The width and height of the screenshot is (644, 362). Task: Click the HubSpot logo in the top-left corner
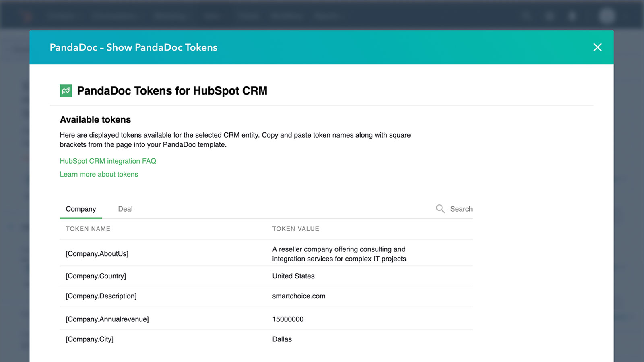[x=27, y=15]
